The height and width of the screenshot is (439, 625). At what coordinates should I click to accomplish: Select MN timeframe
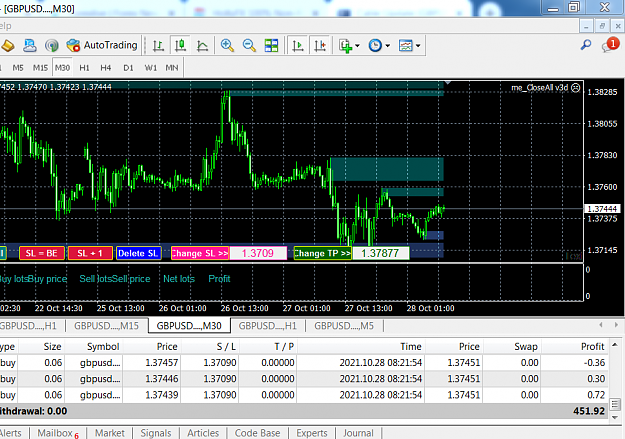172,68
